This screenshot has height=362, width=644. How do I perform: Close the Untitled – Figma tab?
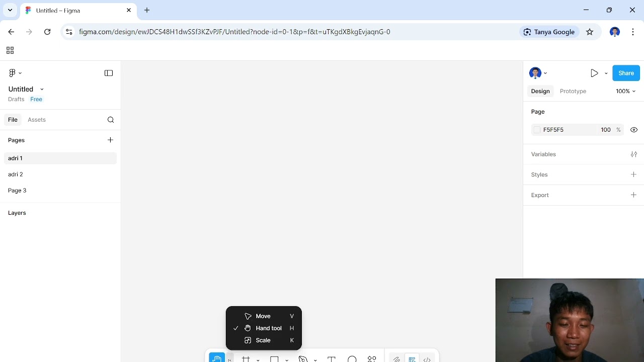[x=129, y=10]
